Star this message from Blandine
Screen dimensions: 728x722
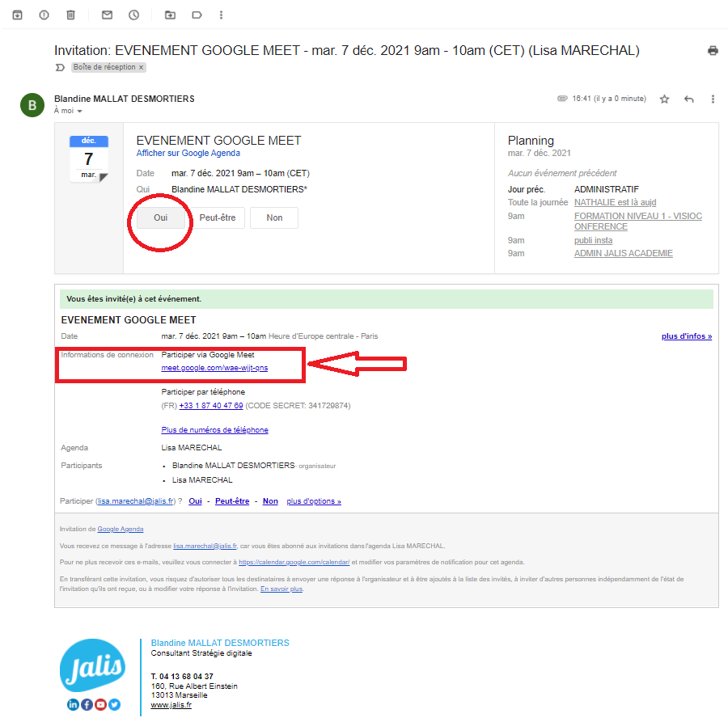[x=664, y=99]
